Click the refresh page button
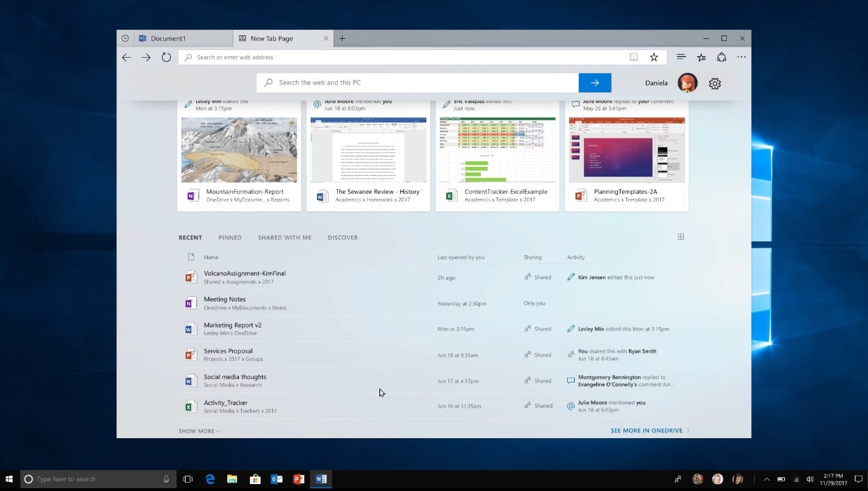Viewport: 868px width, 491px height. [x=166, y=58]
